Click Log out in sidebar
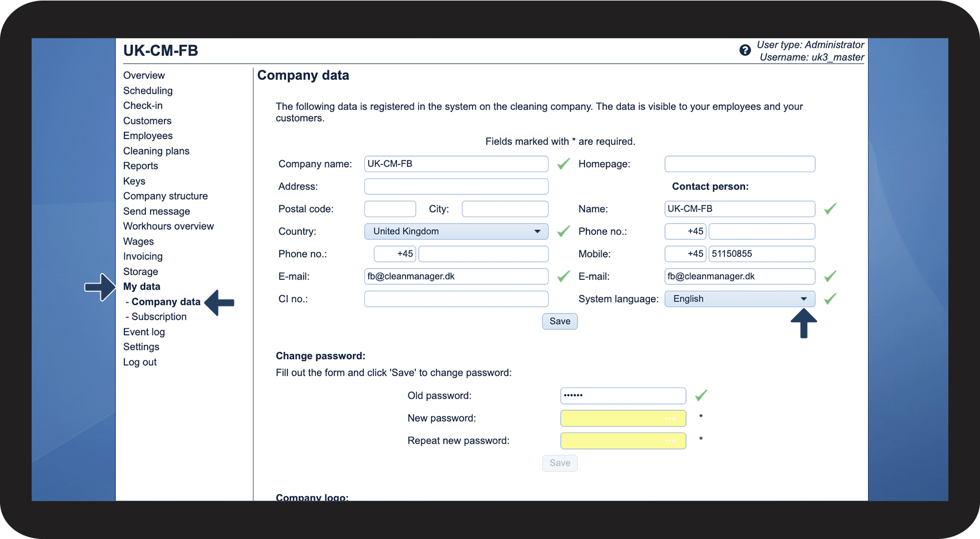Viewport: 980px width, 539px height. click(x=140, y=362)
